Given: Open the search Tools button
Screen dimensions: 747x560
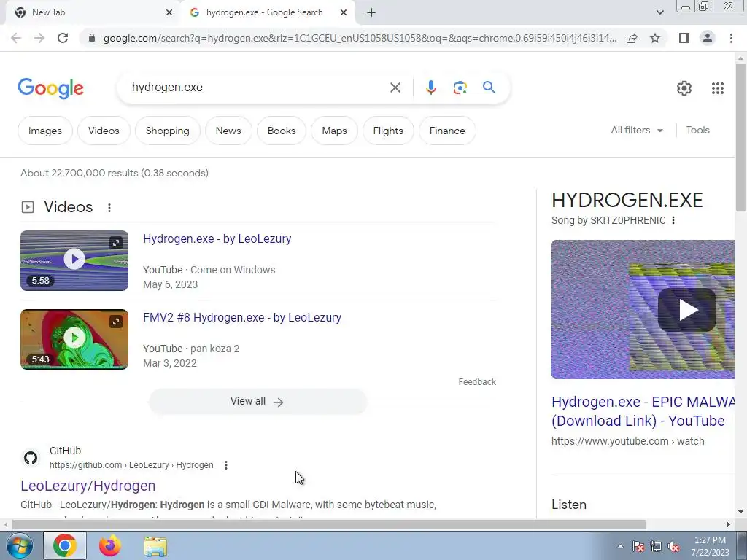Looking at the screenshot, I should (x=697, y=130).
